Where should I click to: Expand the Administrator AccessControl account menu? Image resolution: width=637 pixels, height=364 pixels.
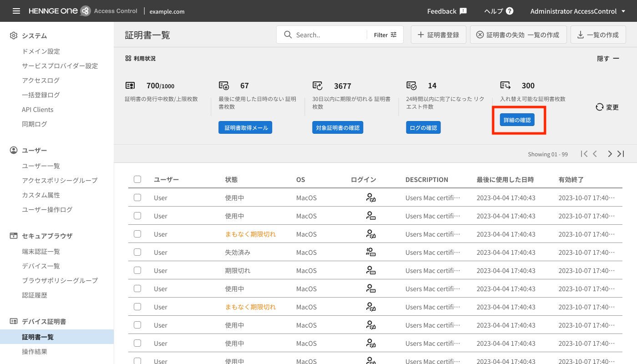[578, 11]
